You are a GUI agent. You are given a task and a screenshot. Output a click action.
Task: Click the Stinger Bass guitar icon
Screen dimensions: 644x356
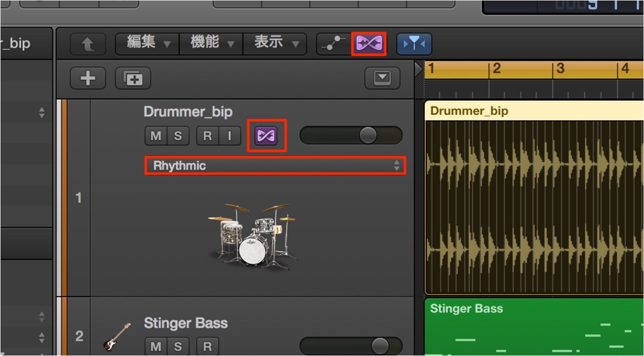(115, 336)
